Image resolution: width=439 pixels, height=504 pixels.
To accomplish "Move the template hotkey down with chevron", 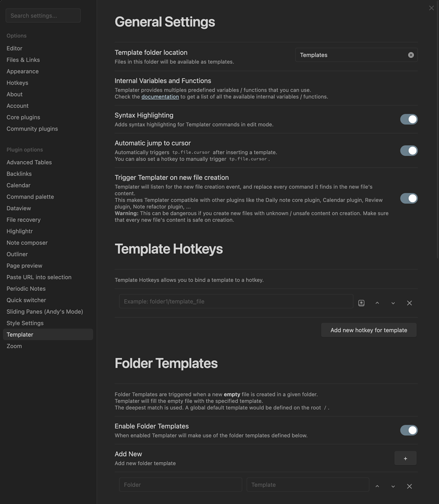I will pyautogui.click(x=393, y=302).
